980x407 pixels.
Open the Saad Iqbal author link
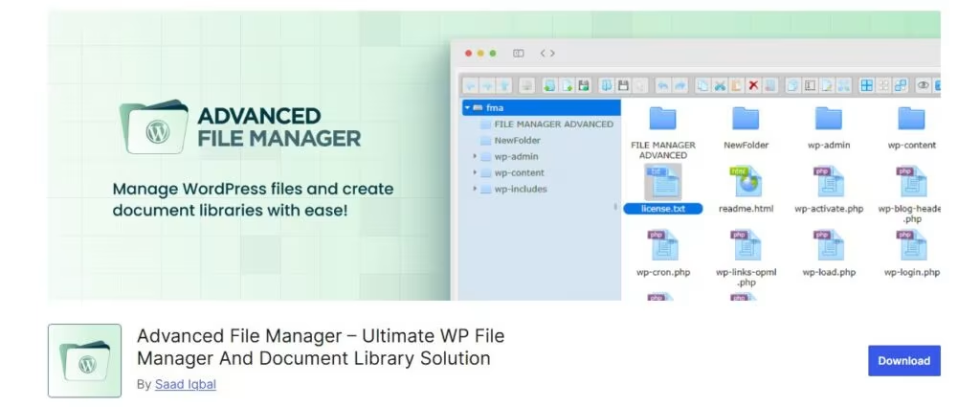coord(186,384)
